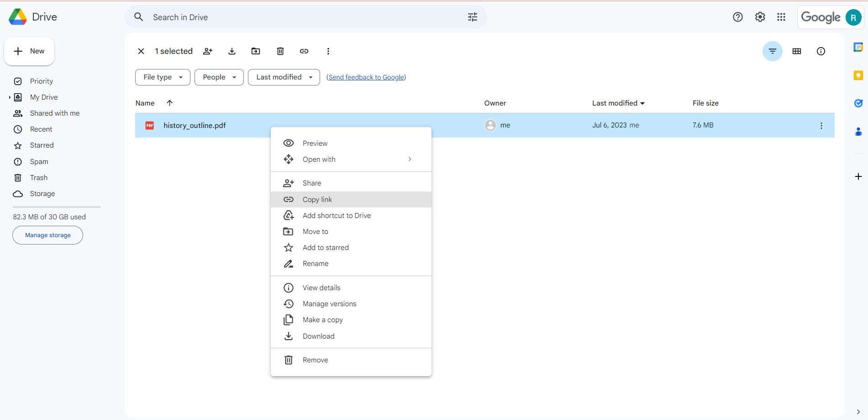Switch to grid layout view
868x420 pixels.
point(797,51)
